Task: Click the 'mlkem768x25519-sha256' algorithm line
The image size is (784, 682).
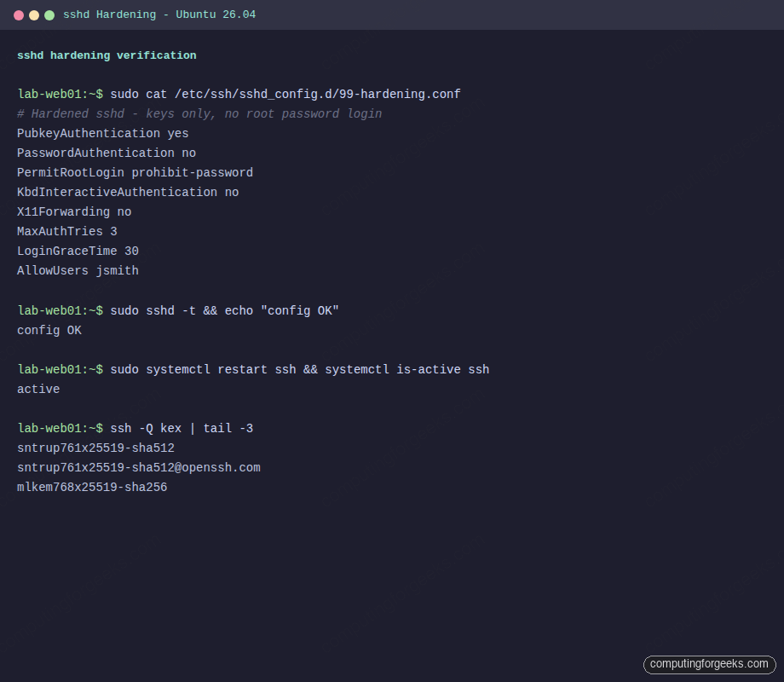Action: [x=91, y=487]
